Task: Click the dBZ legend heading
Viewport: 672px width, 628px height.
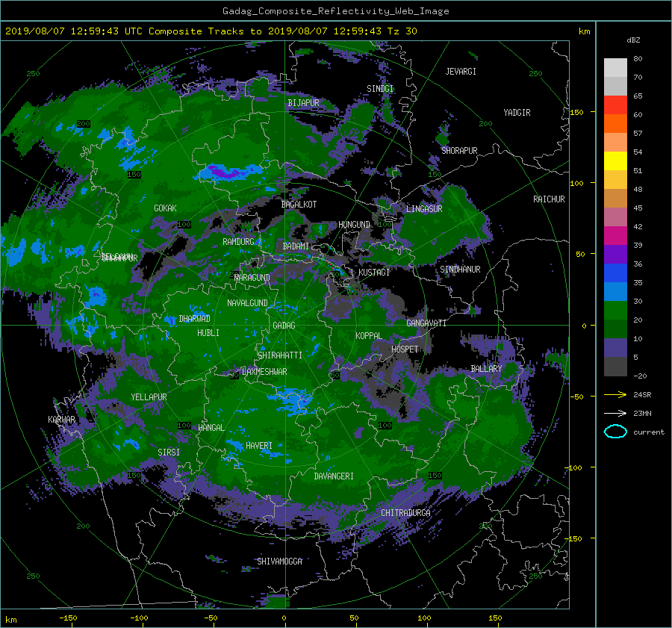Action: pos(633,40)
